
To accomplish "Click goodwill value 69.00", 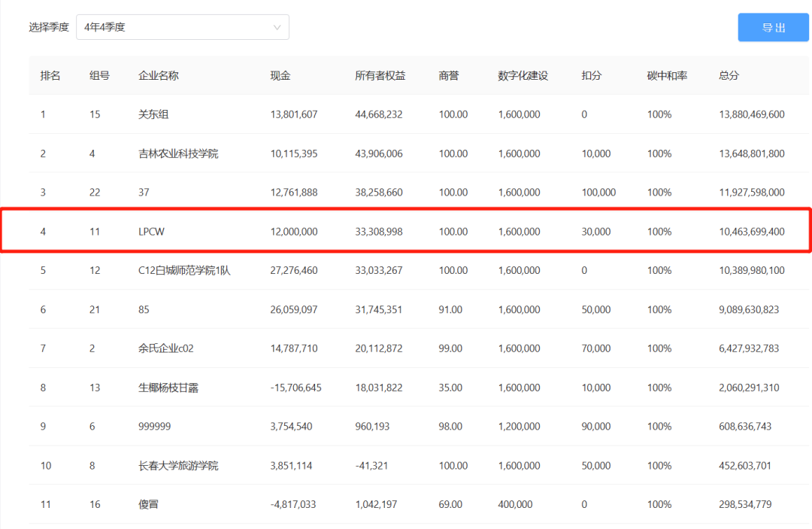I will click(450, 505).
